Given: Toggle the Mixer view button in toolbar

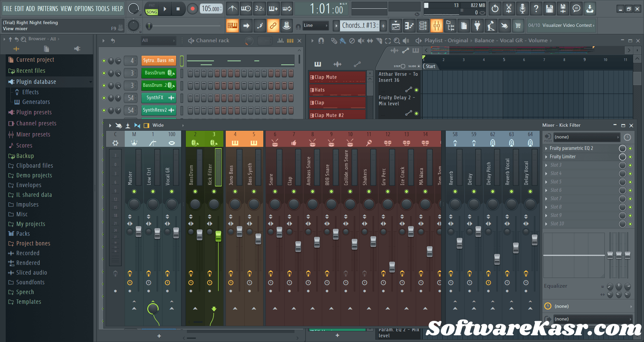Looking at the screenshot, I should [436, 25].
